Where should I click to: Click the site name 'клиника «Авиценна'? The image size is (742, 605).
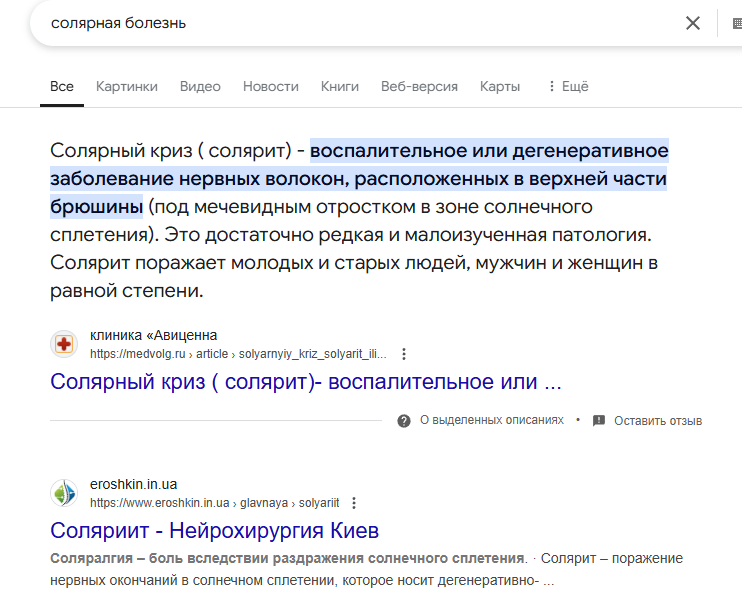153,335
